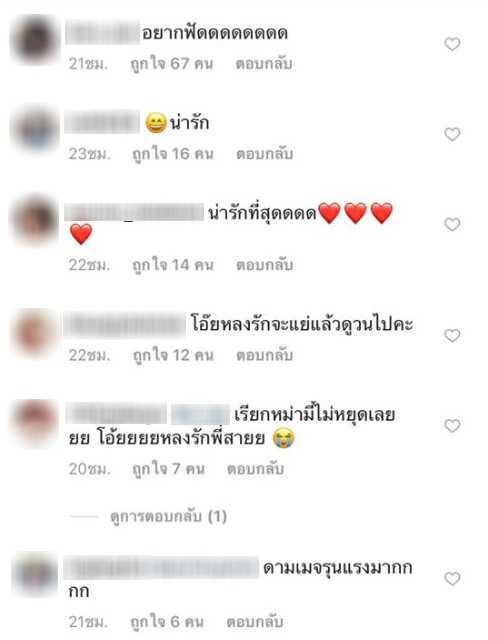
Task: Open profile picture beside ดามเมจรุนแรง comment
Action: [x=35, y=575]
